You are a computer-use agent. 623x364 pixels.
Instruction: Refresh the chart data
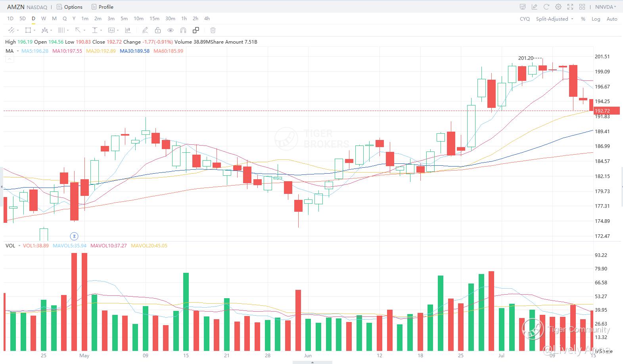[x=546, y=7]
